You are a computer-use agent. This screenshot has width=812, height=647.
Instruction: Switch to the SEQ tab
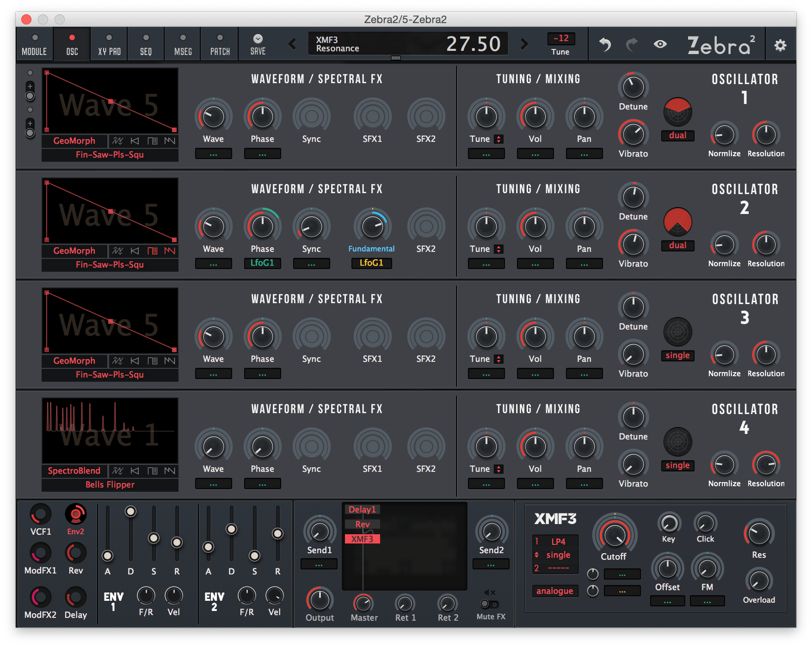pyautogui.click(x=146, y=44)
